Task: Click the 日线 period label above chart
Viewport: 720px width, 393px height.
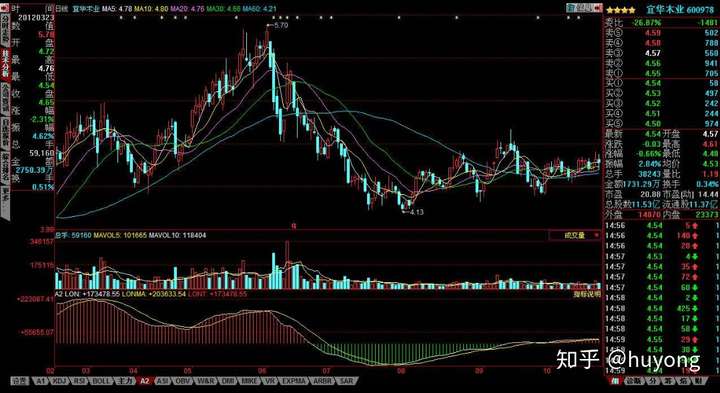Action: (x=62, y=8)
